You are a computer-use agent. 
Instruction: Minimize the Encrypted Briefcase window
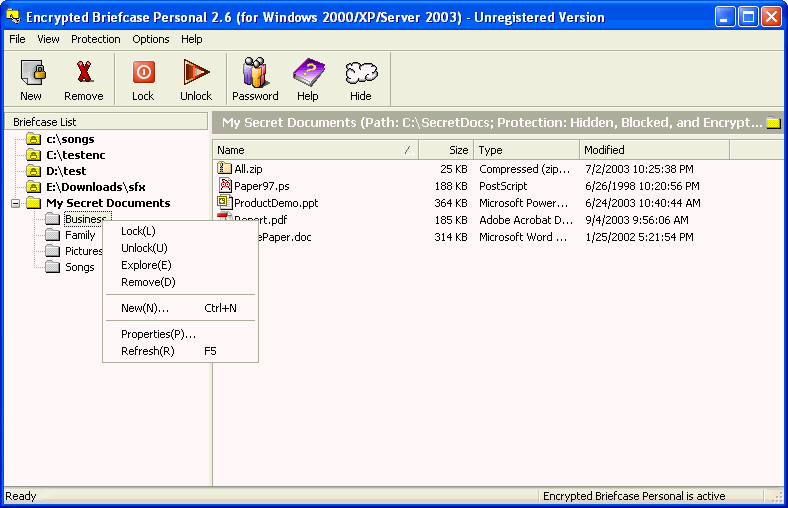[724, 17]
